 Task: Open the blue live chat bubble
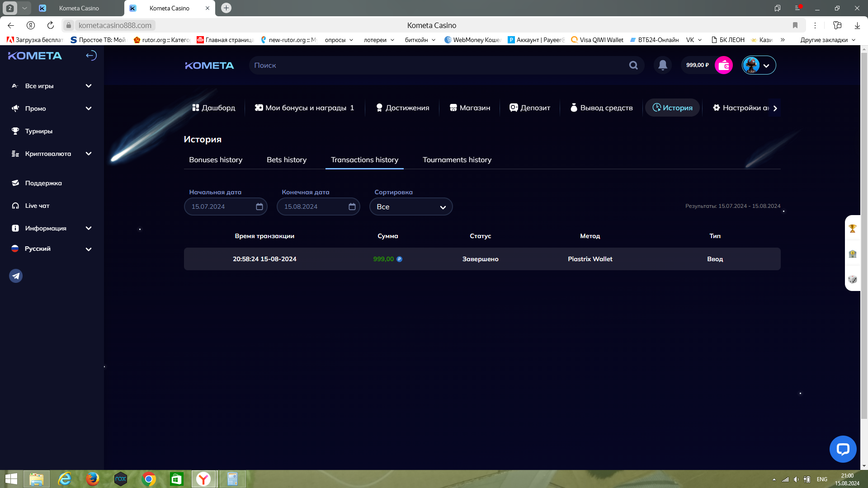tap(843, 449)
